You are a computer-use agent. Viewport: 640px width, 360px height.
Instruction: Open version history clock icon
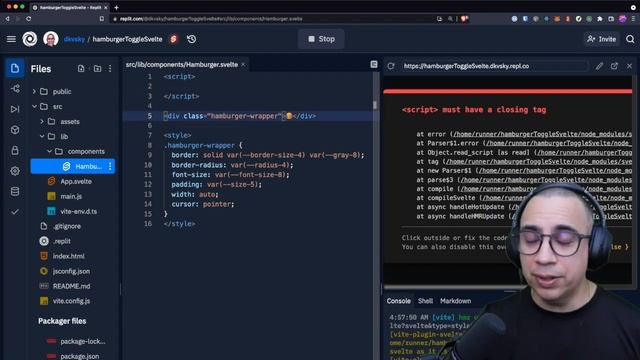tap(191, 39)
